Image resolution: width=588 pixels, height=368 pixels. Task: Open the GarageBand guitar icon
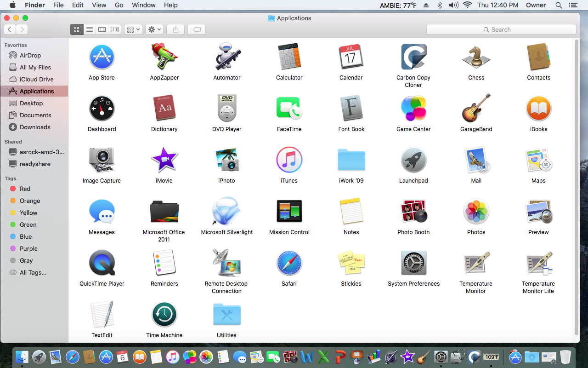(x=476, y=109)
